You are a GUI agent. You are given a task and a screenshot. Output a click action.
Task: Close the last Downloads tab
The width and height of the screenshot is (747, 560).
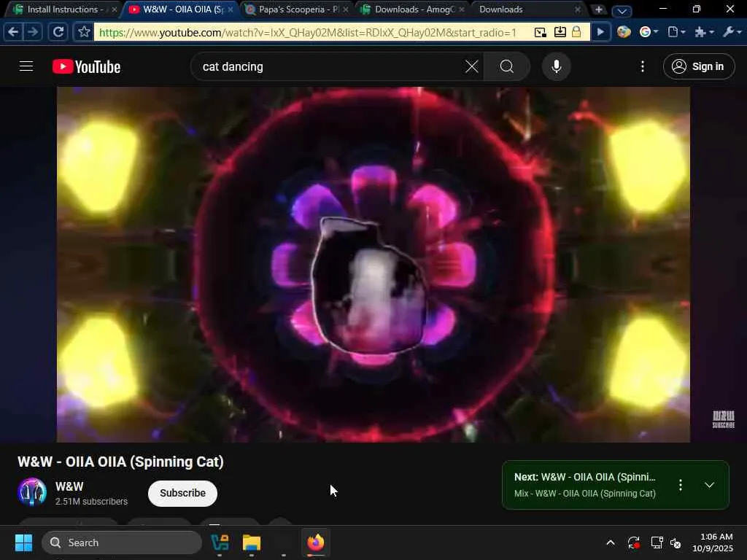(x=578, y=9)
